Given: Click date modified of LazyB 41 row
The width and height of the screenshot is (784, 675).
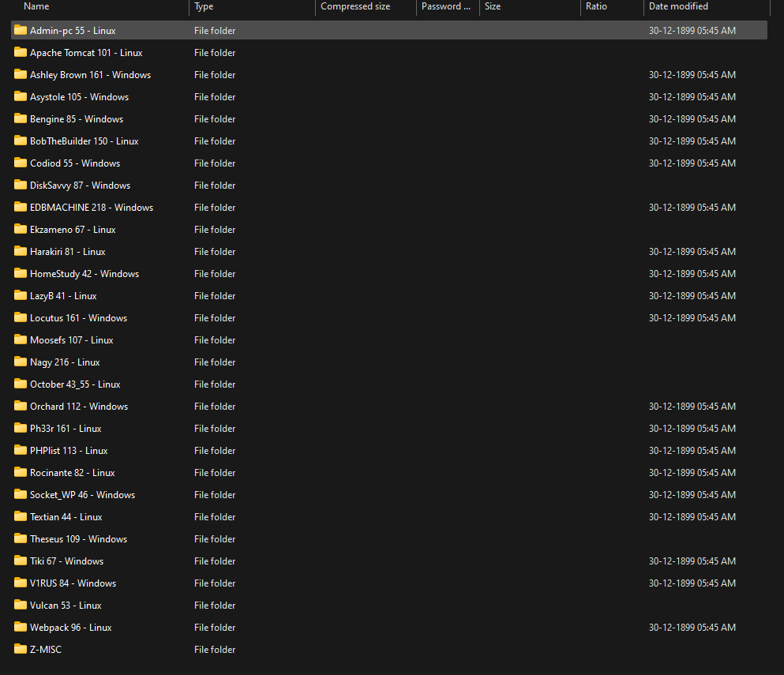Looking at the screenshot, I should (692, 296).
